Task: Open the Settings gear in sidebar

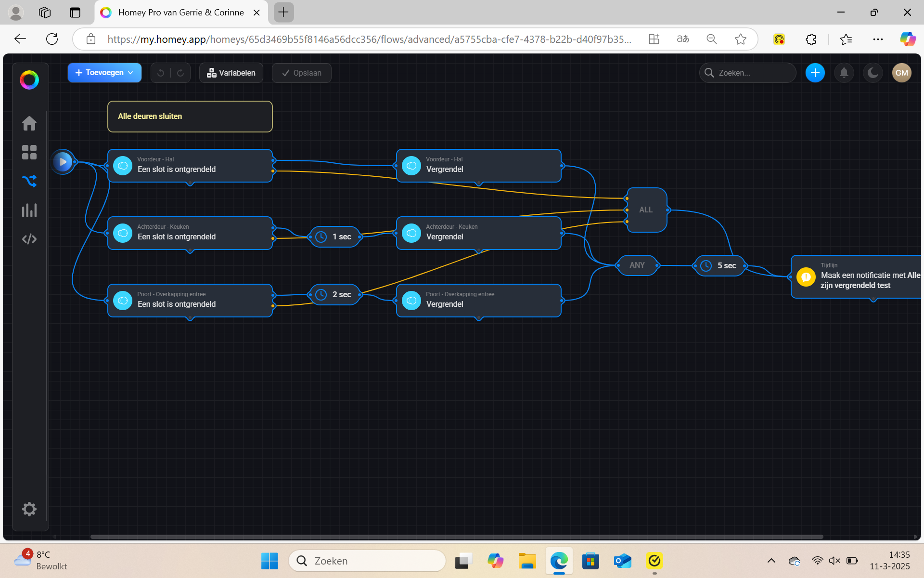Action: pyautogui.click(x=29, y=509)
